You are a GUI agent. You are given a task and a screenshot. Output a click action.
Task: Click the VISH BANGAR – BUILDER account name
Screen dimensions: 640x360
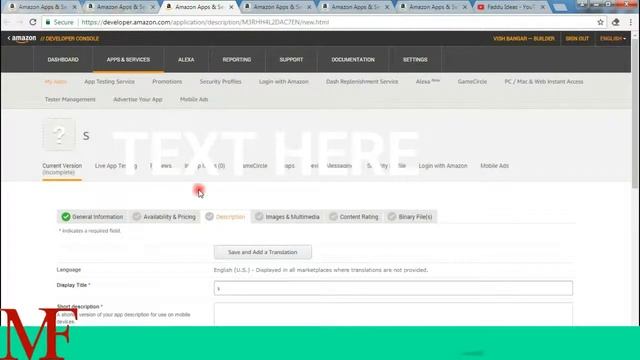[524, 38]
